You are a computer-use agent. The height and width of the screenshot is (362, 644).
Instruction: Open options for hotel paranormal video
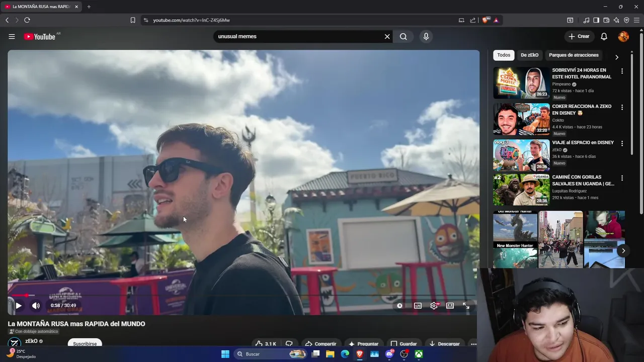622,71
